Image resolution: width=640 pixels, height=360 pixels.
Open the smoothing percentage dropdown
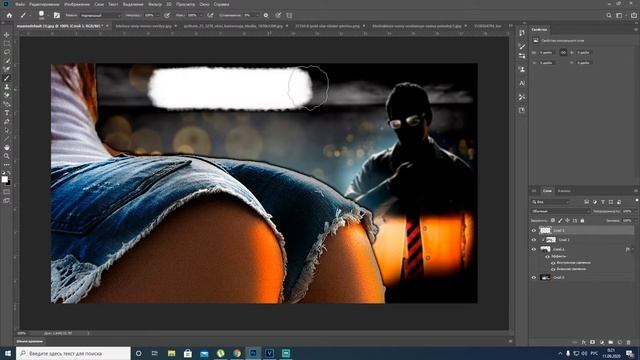[x=257, y=15]
